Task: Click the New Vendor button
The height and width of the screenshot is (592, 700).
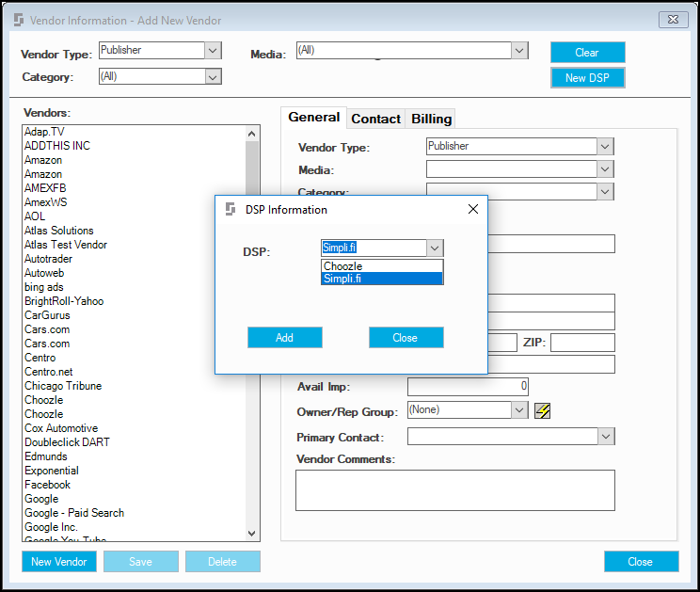Action: click(59, 561)
